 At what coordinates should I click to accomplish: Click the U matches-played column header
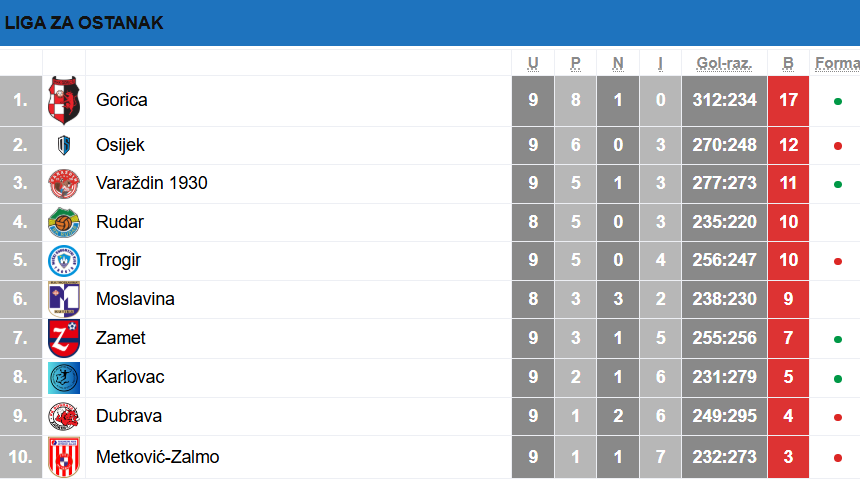click(x=533, y=64)
